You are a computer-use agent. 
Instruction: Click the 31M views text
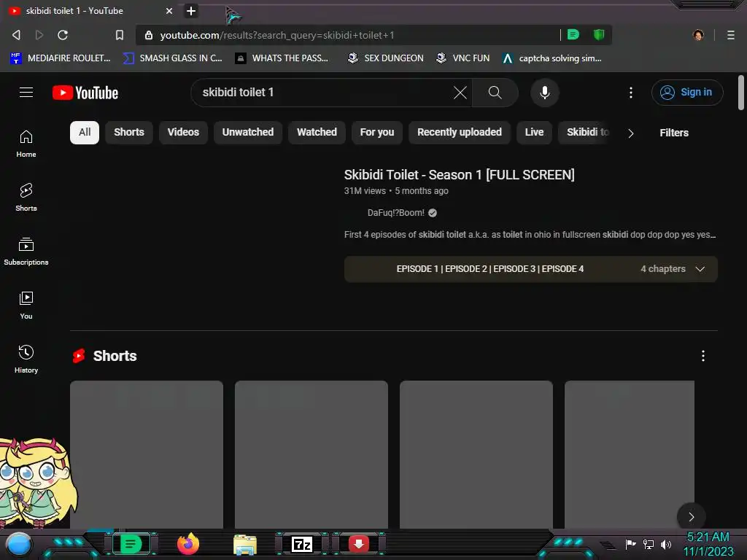365,191
